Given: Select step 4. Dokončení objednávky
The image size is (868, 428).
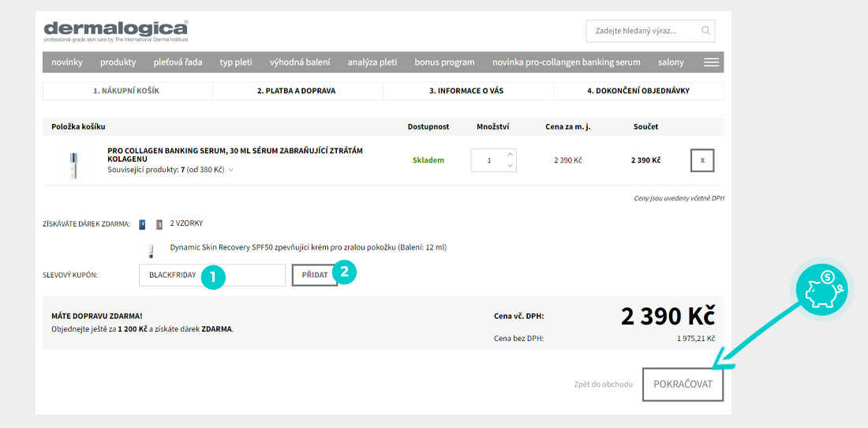Looking at the screenshot, I should click(x=638, y=91).
